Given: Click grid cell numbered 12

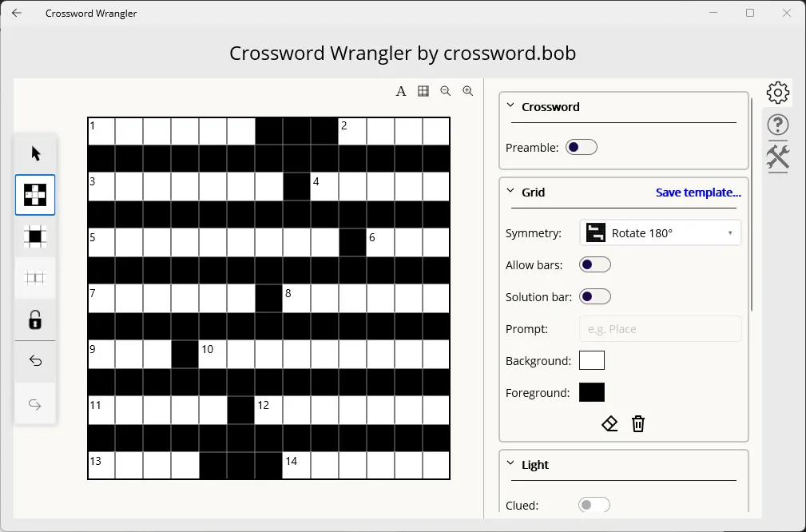Looking at the screenshot, I should (269, 410).
